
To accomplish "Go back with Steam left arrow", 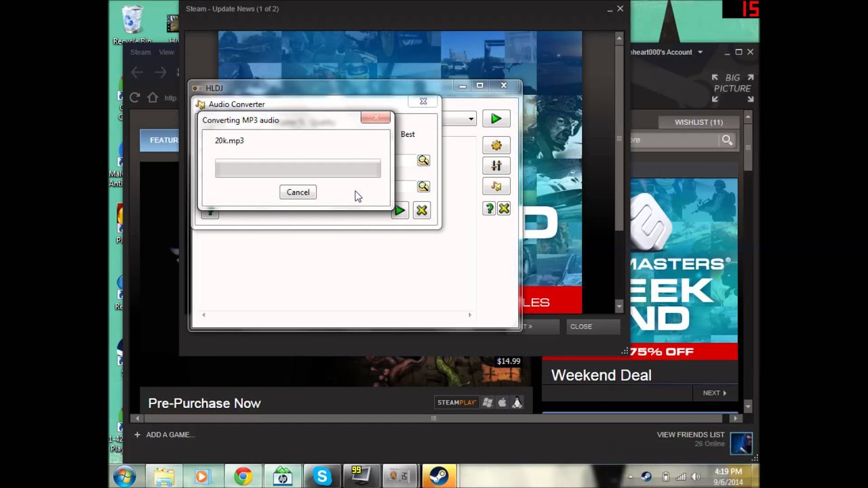I will [x=138, y=72].
